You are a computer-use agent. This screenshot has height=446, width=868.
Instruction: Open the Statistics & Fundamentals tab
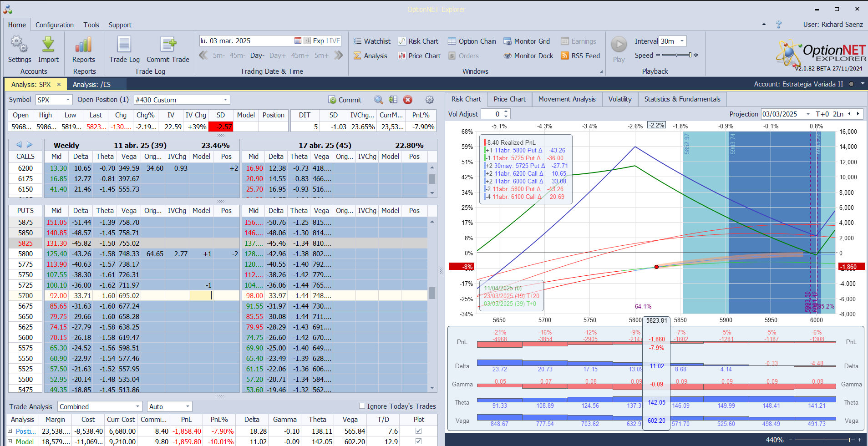click(682, 99)
